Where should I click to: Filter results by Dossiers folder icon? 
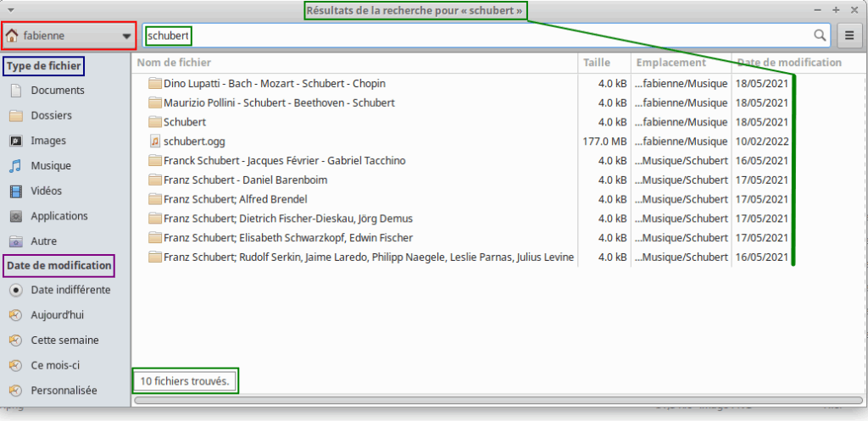[x=16, y=115]
